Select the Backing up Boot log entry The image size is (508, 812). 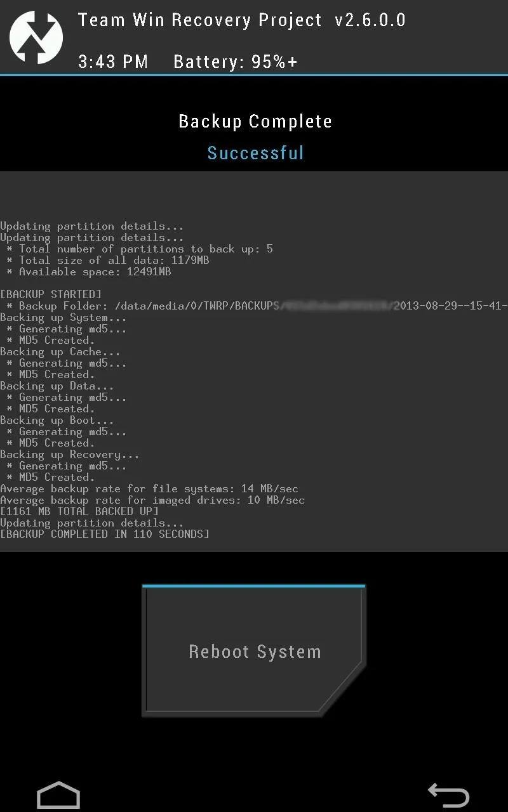tap(57, 420)
